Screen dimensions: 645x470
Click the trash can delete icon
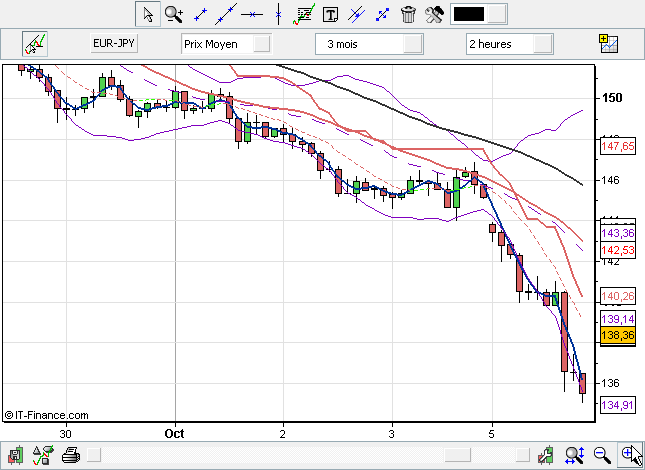coord(408,14)
